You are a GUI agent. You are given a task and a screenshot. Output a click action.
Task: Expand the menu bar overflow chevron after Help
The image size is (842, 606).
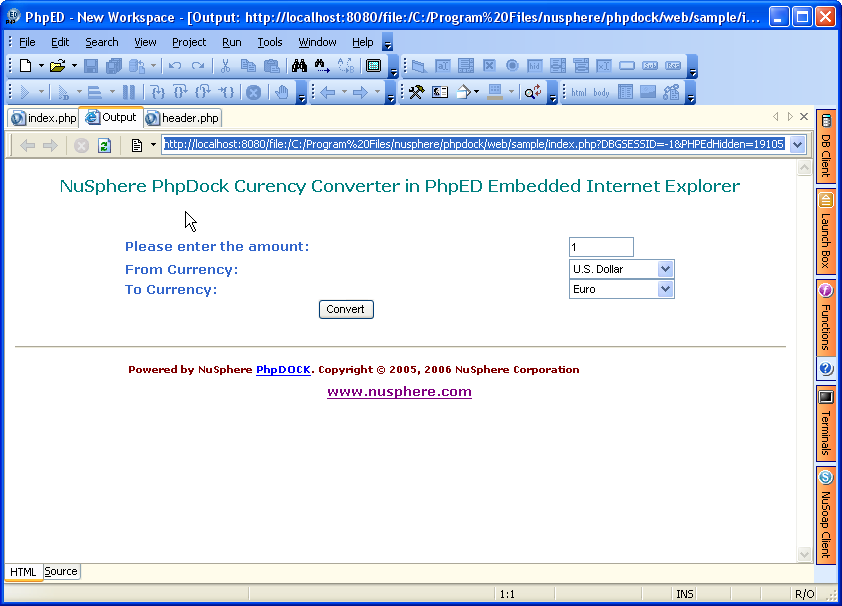387,42
